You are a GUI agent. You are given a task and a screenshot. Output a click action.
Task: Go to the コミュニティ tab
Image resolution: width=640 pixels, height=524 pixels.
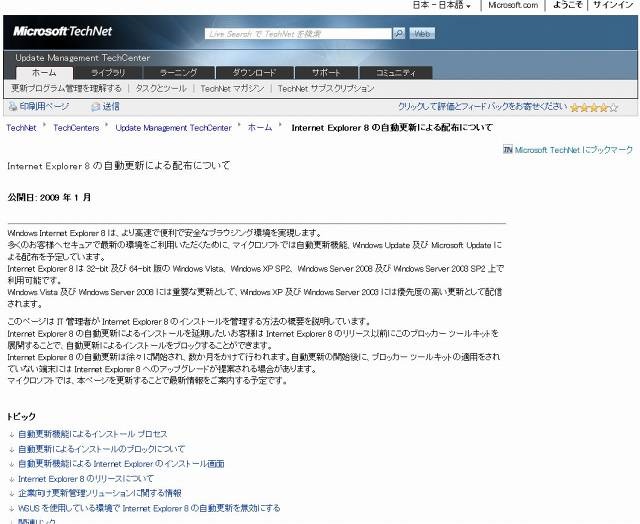tap(396, 73)
